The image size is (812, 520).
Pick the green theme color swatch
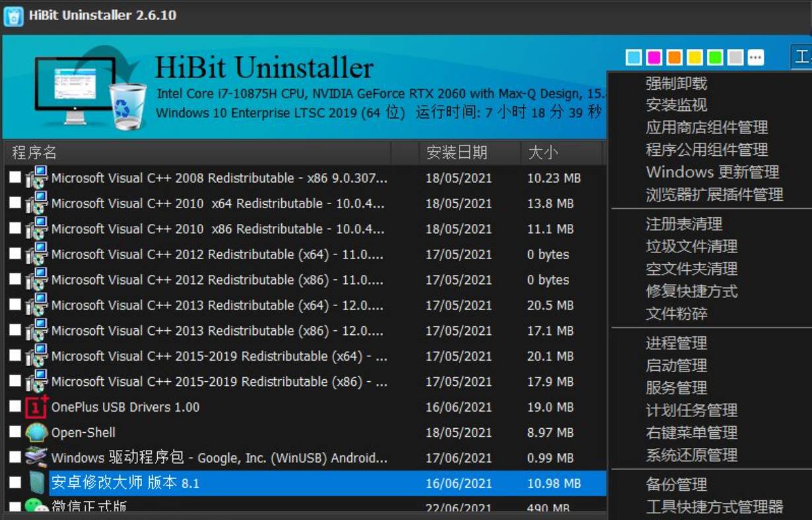(x=715, y=57)
